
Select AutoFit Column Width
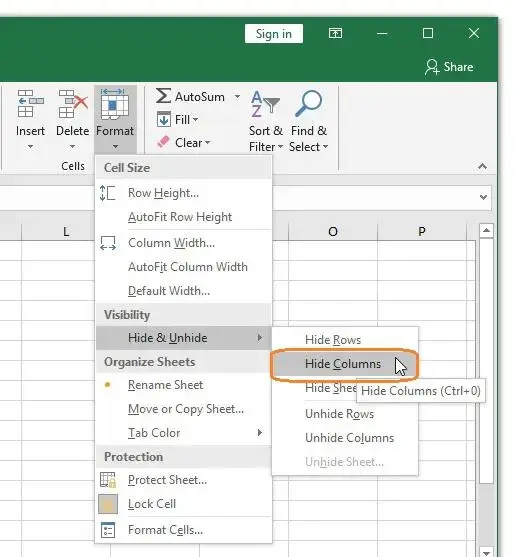tap(184, 267)
